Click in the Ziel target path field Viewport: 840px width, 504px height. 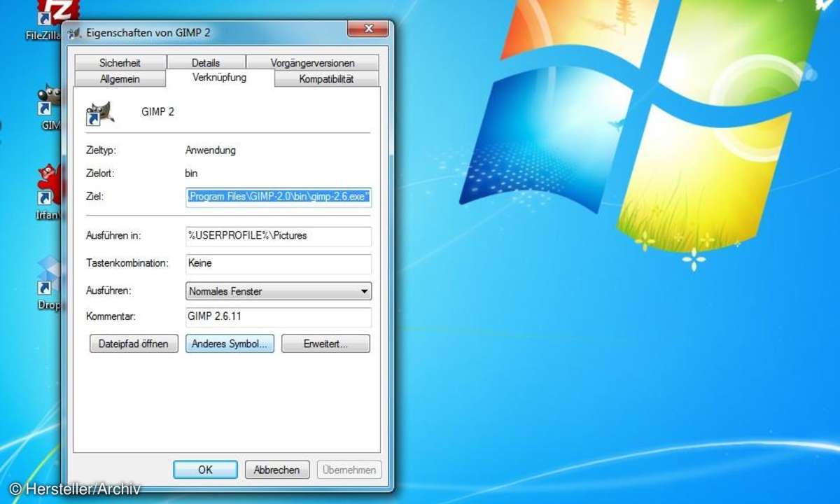[279, 197]
